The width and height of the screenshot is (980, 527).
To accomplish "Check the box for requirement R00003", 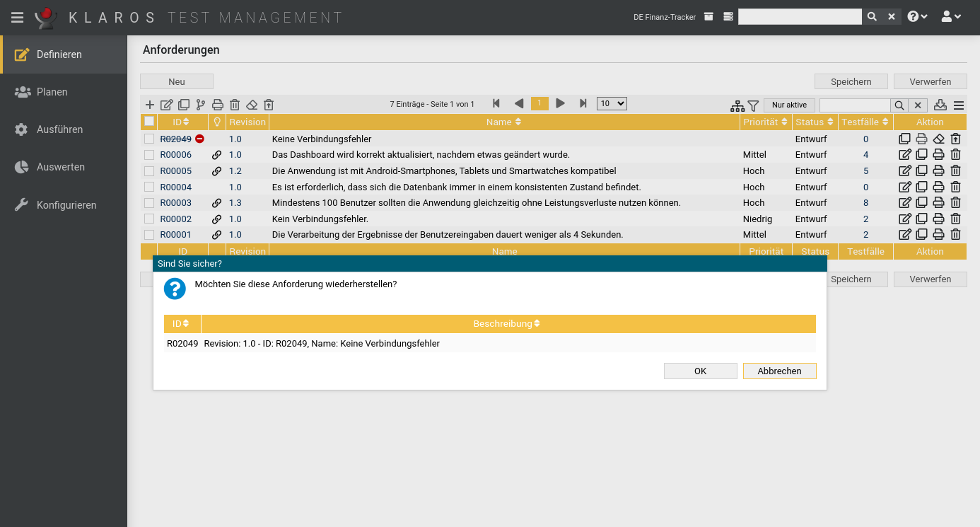I will [149, 203].
